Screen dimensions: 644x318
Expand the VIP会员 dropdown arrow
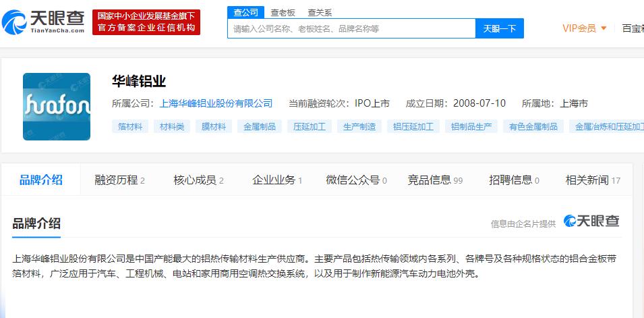[x=604, y=28]
